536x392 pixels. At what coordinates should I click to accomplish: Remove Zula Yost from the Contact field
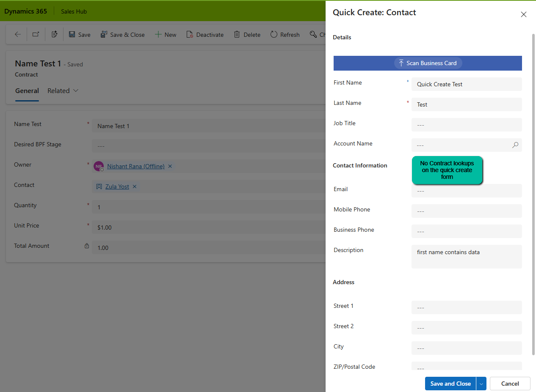(134, 186)
